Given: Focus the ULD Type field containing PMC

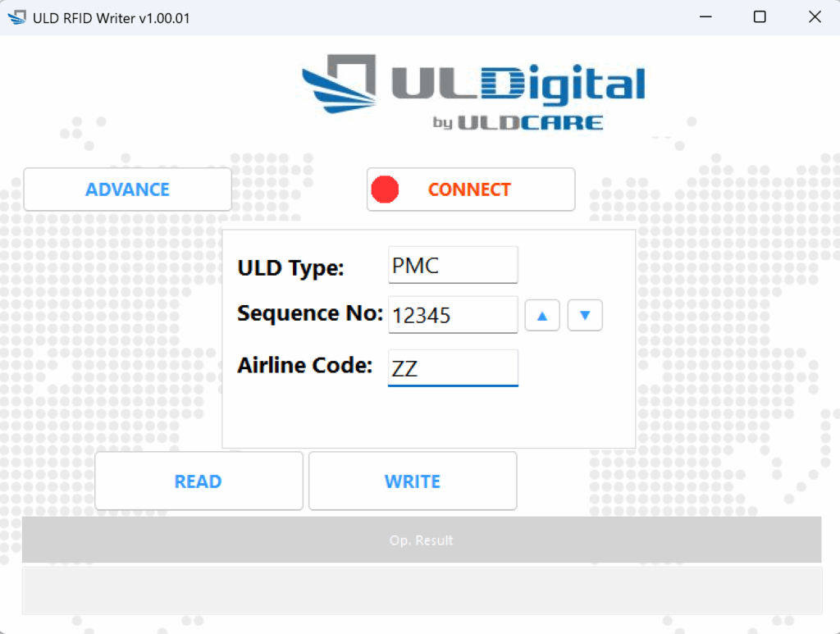Looking at the screenshot, I should point(453,266).
